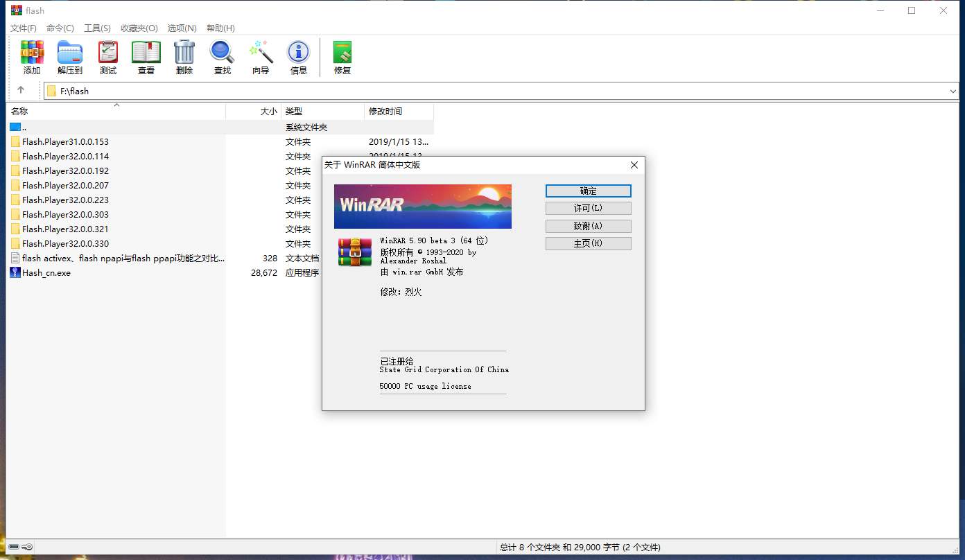Click the folder icon of Flash.Player32.0.0.330
This screenshot has height=560, width=965.
pyautogui.click(x=15, y=243)
